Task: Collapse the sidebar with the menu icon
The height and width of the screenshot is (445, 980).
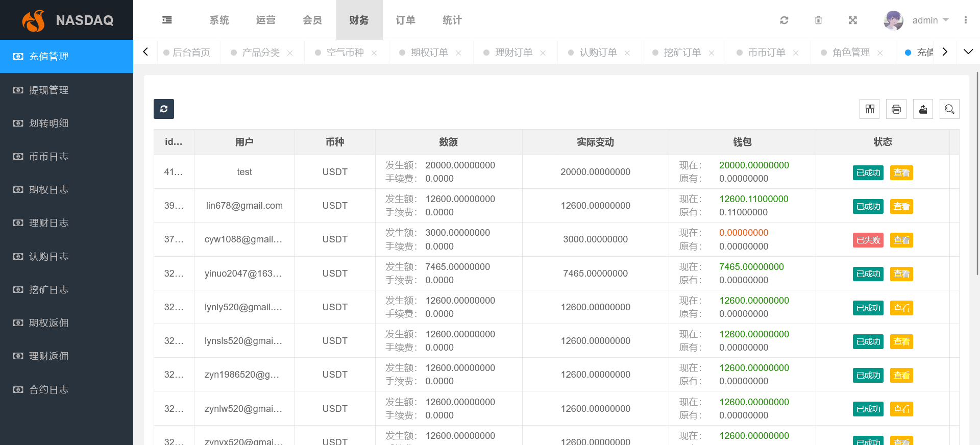Action: tap(167, 20)
